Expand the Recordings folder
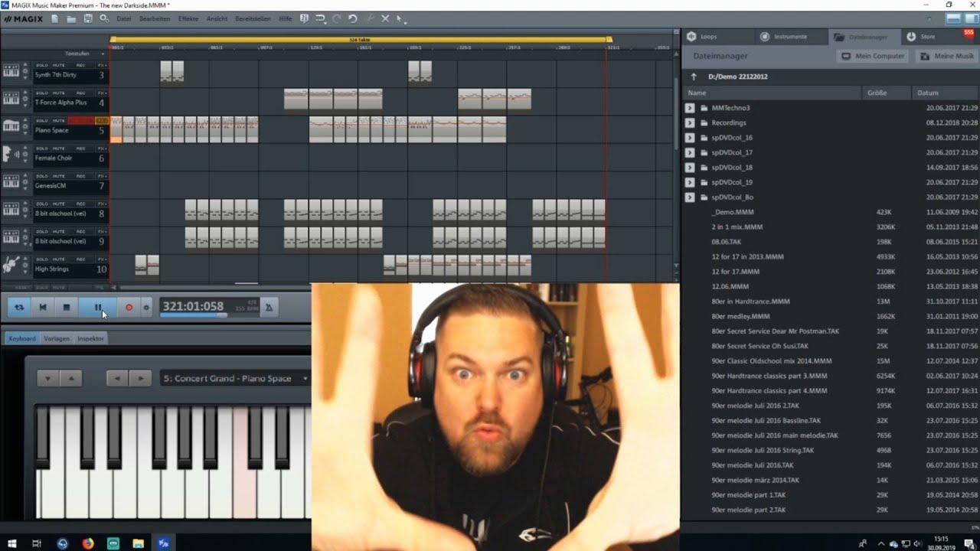The image size is (980, 551). tap(690, 122)
